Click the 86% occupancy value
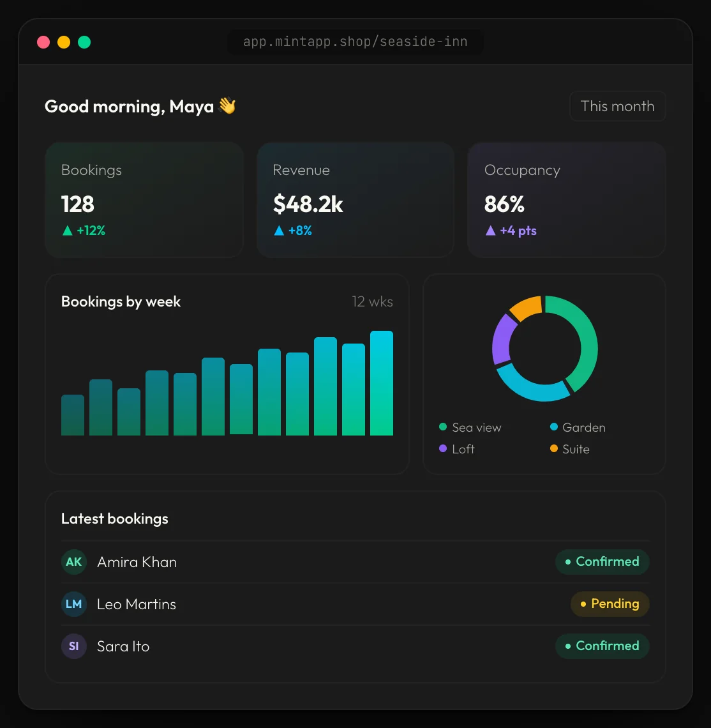 (504, 204)
